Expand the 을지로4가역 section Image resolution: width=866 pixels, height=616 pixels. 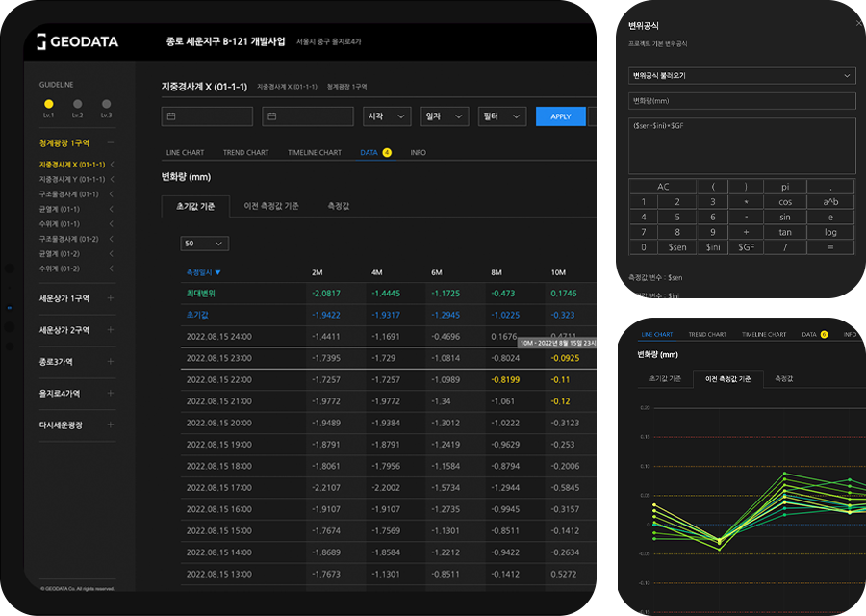click(x=111, y=394)
